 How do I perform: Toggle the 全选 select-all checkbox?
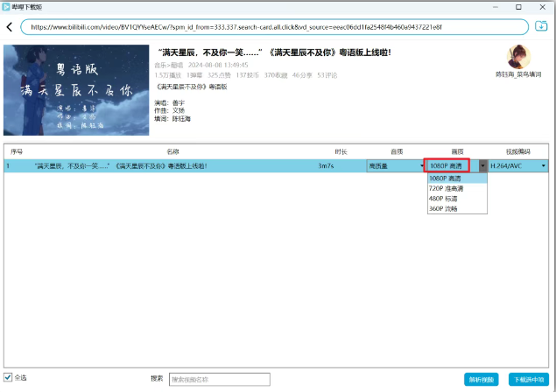coord(8,377)
